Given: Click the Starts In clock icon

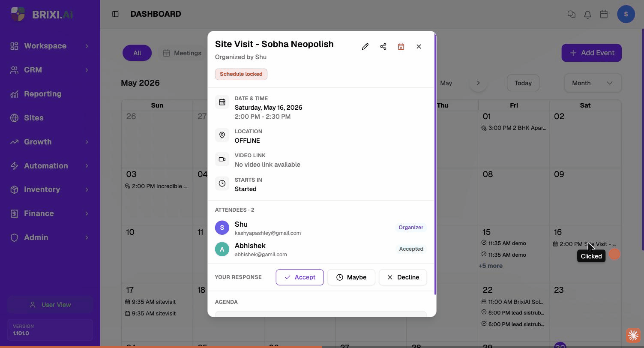Looking at the screenshot, I should pos(222,183).
